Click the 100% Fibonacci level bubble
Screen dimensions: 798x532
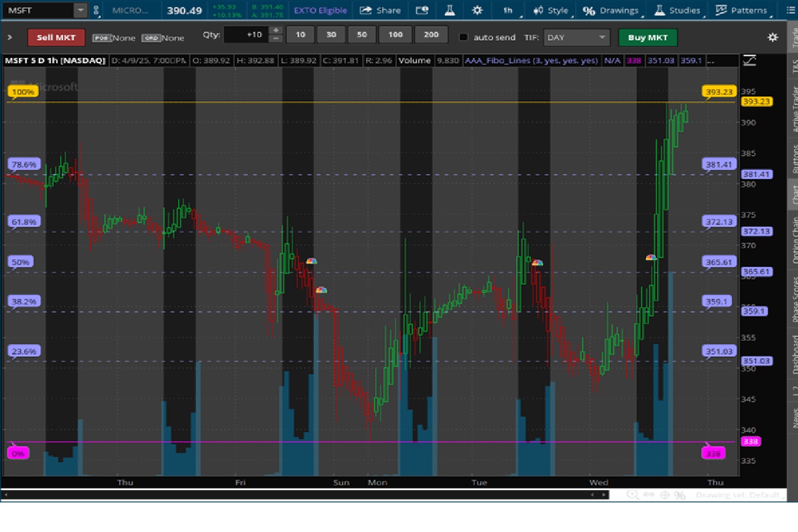(x=23, y=91)
